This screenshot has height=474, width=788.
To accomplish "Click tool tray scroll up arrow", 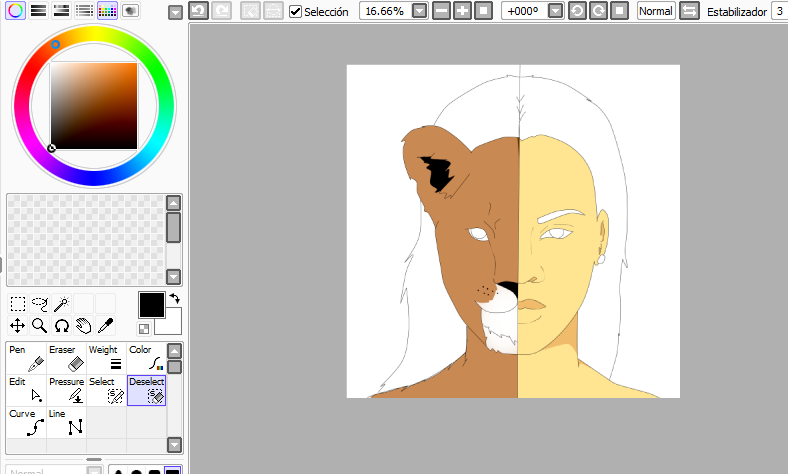I will [174, 351].
